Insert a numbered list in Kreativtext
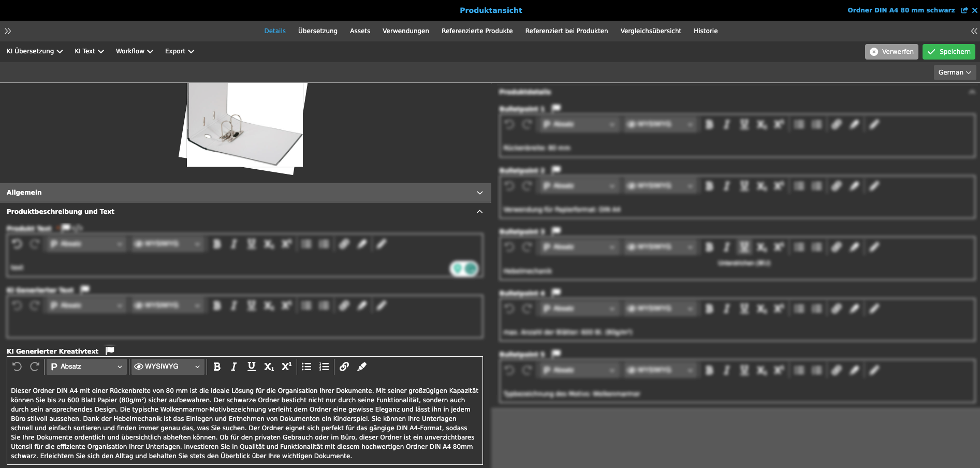 pyautogui.click(x=324, y=367)
